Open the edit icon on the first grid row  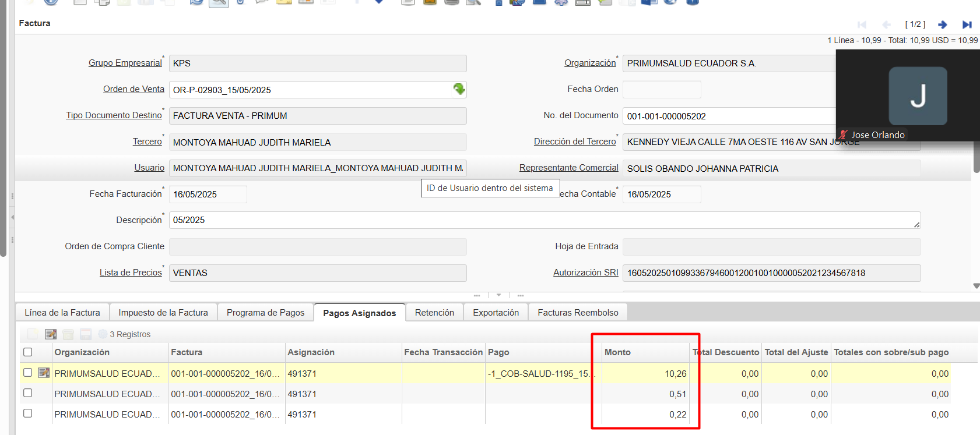(44, 373)
